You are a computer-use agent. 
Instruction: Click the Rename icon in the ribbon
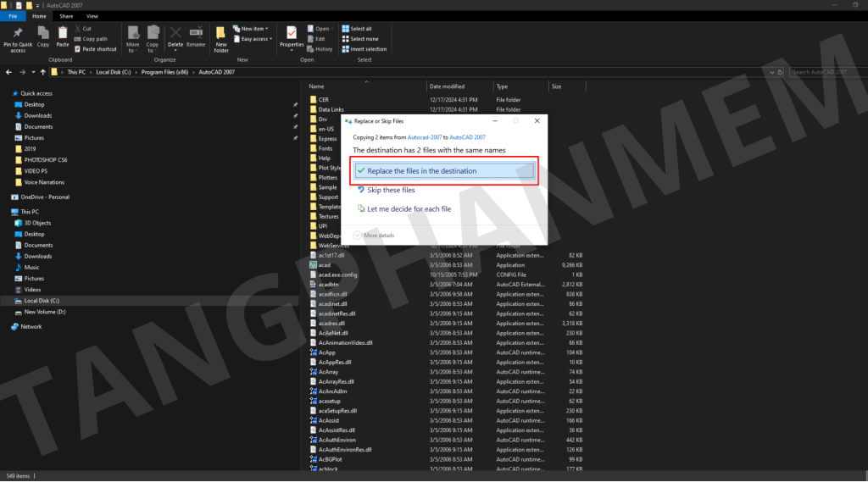pos(196,33)
